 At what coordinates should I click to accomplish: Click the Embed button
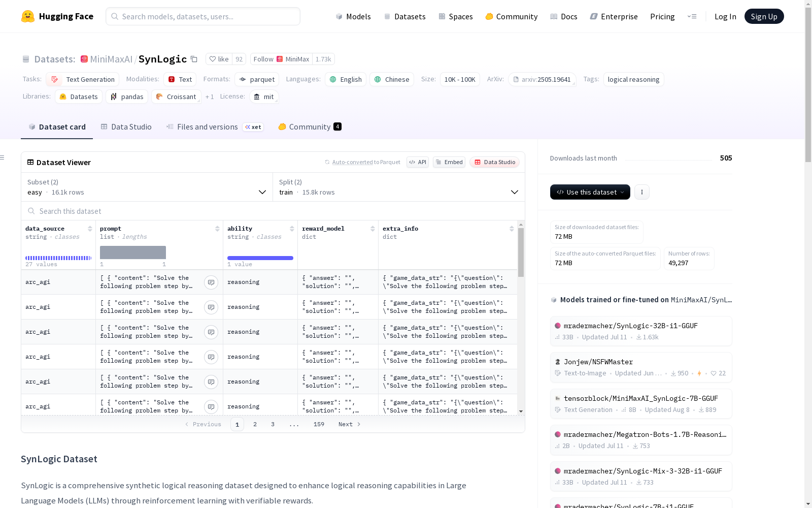pyautogui.click(x=449, y=162)
